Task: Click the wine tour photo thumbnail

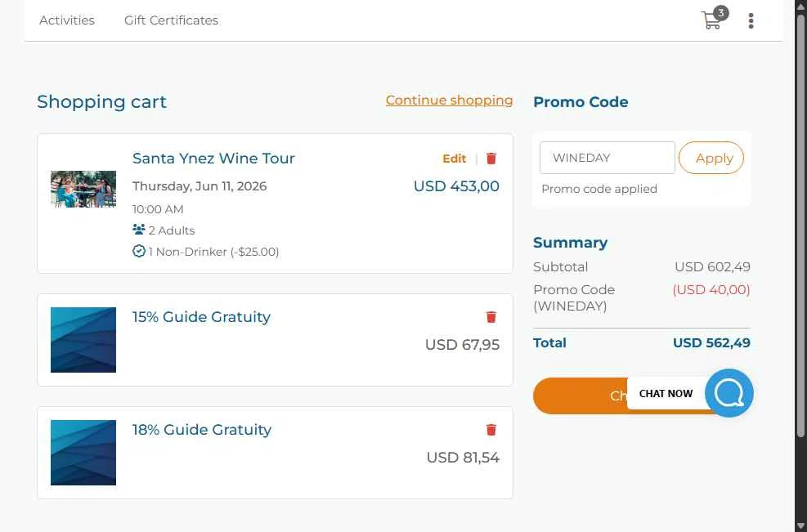Action: 83,189
